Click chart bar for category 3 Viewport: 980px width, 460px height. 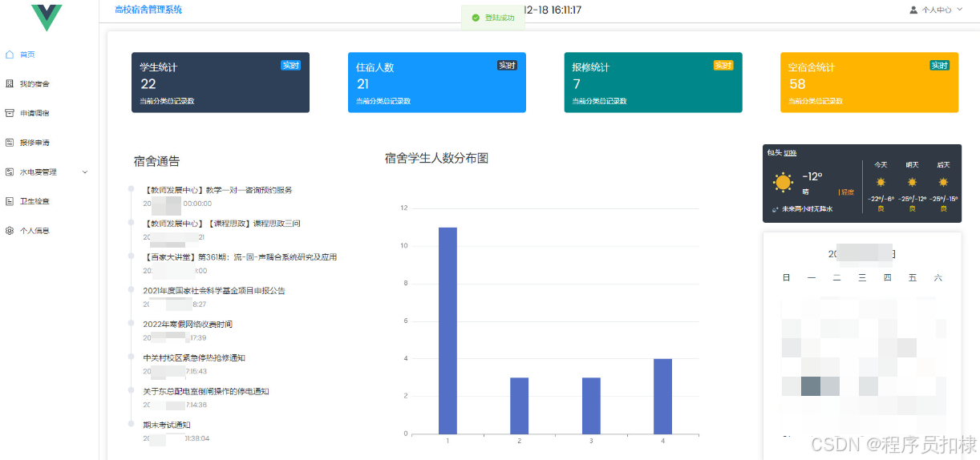591,406
